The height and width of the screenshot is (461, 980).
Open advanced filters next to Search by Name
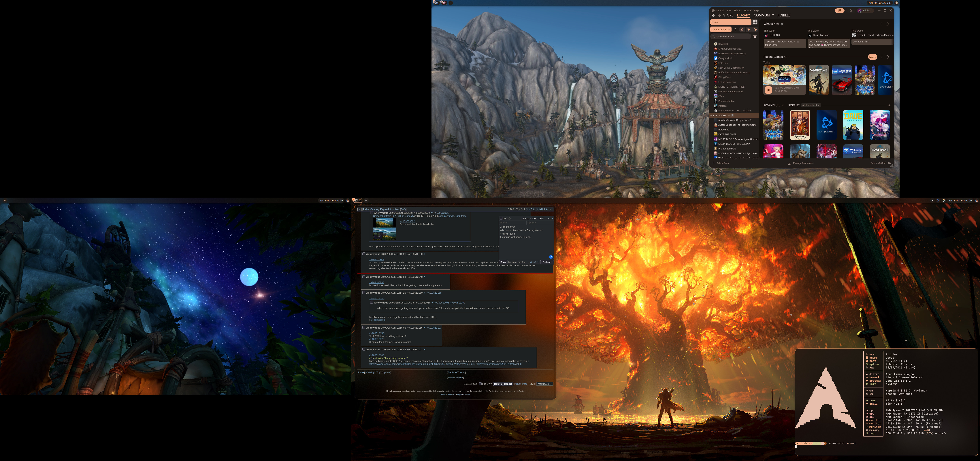(x=755, y=37)
